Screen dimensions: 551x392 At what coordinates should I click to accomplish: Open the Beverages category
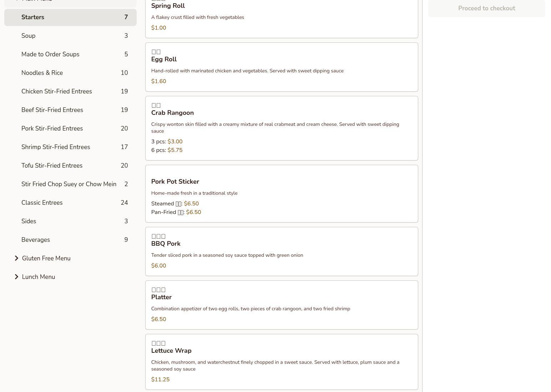pyautogui.click(x=70, y=240)
